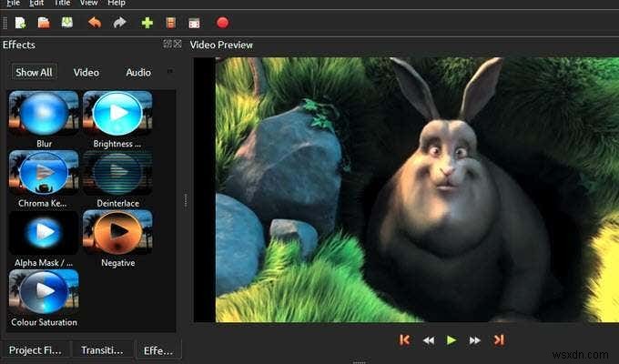This screenshot has height=364, width=619.
Task: Select the Blur effect
Action: (44, 119)
